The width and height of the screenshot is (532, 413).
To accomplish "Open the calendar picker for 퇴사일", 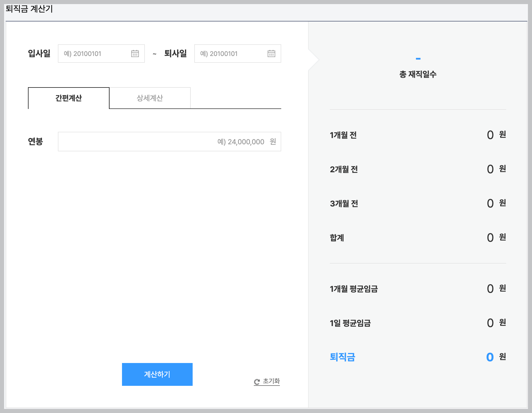I will click(x=271, y=54).
